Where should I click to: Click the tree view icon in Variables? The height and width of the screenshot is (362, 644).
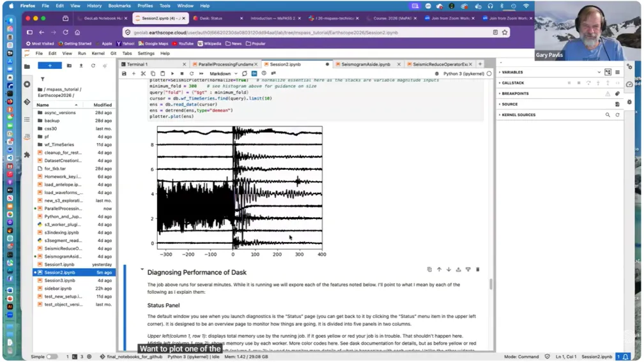point(608,72)
